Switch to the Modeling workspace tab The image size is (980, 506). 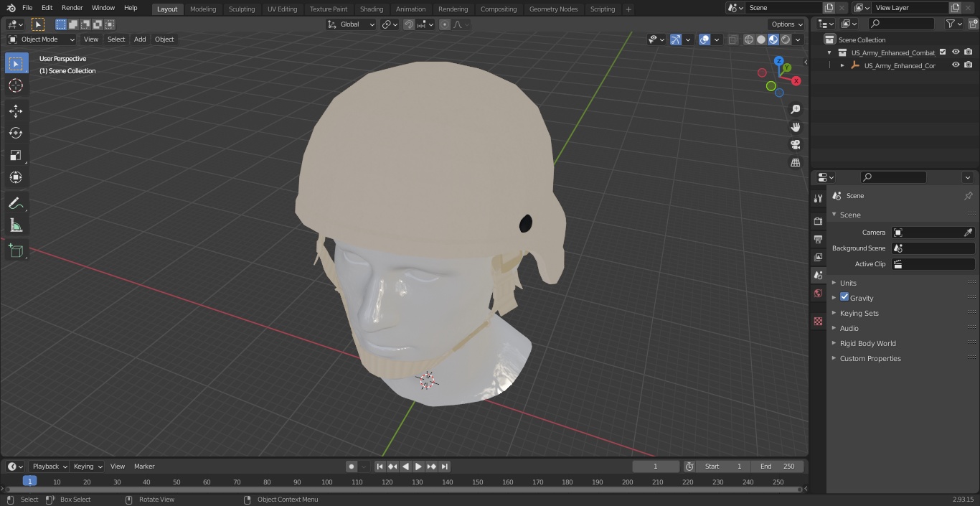pos(203,9)
